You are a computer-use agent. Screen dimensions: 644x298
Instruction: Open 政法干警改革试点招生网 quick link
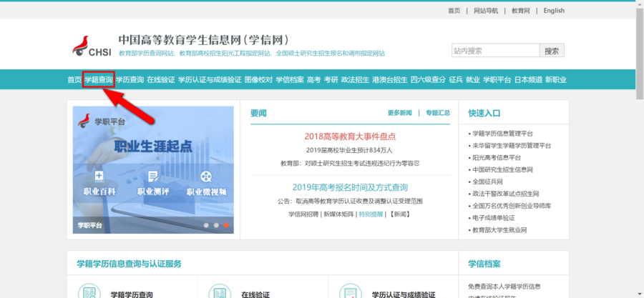pyautogui.click(x=506, y=194)
